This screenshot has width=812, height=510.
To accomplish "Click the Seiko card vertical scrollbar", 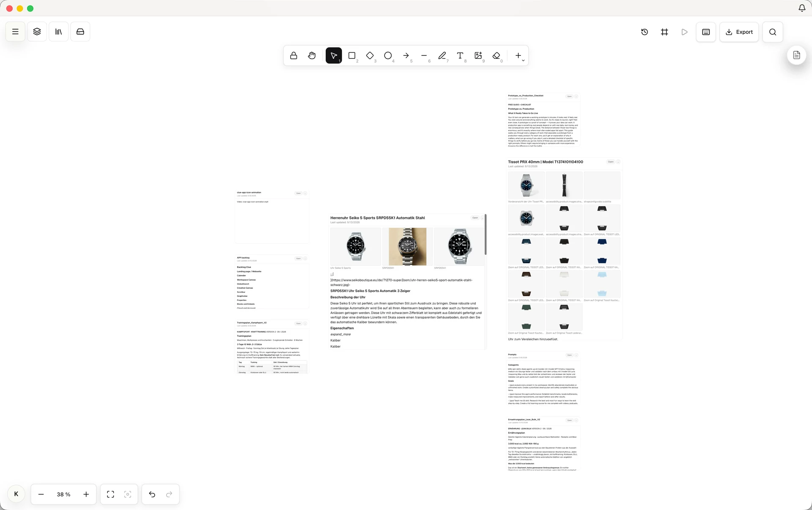I will [x=486, y=234].
